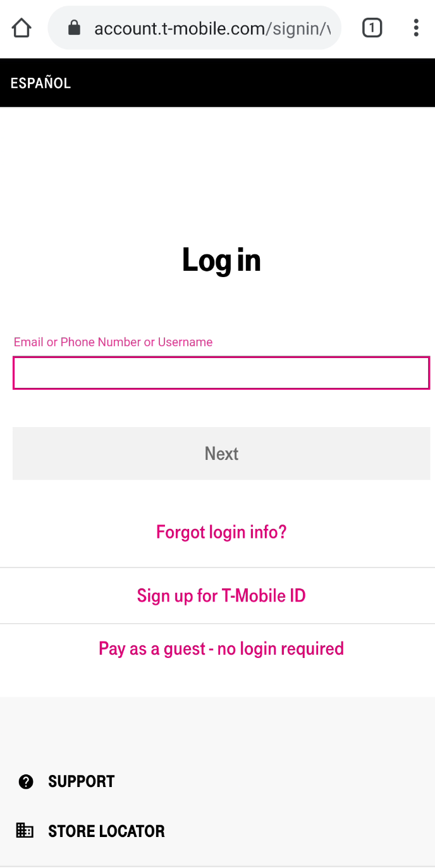Tap the Chrome home icon
The height and width of the screenshot is (868, 435).
click(x=21, y=28)
